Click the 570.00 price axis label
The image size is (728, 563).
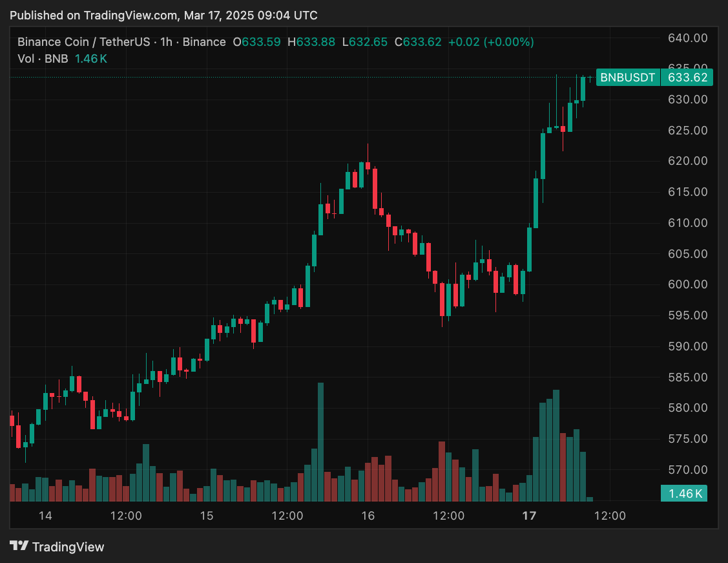coord(687,470)
